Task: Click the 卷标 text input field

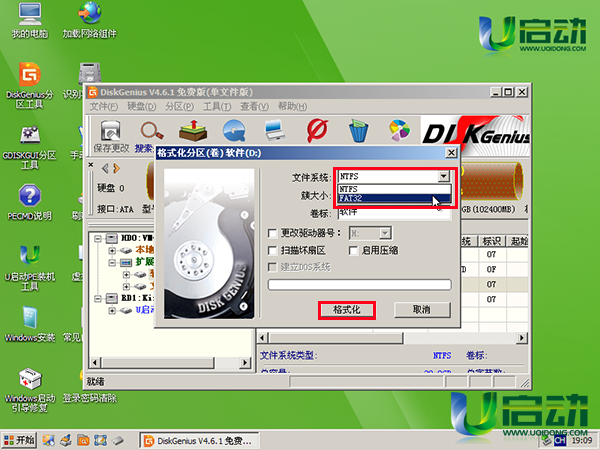Action: point(394,213)
